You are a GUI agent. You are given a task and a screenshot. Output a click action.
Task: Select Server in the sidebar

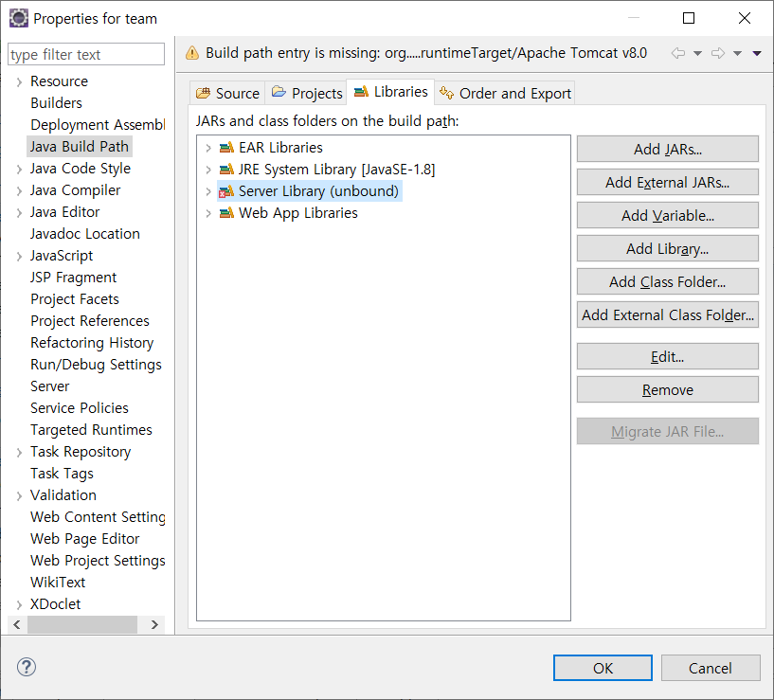coord(50,386)
